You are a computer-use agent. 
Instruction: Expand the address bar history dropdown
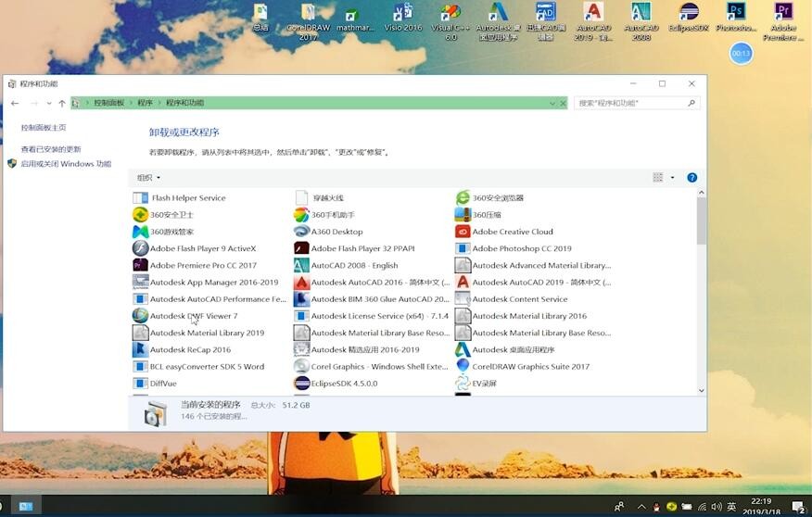click(552, 104)
